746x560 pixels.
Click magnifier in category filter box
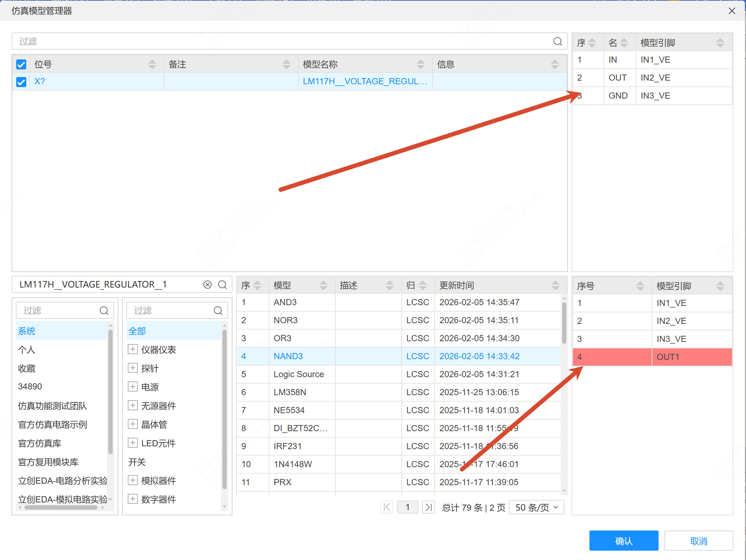218,311
